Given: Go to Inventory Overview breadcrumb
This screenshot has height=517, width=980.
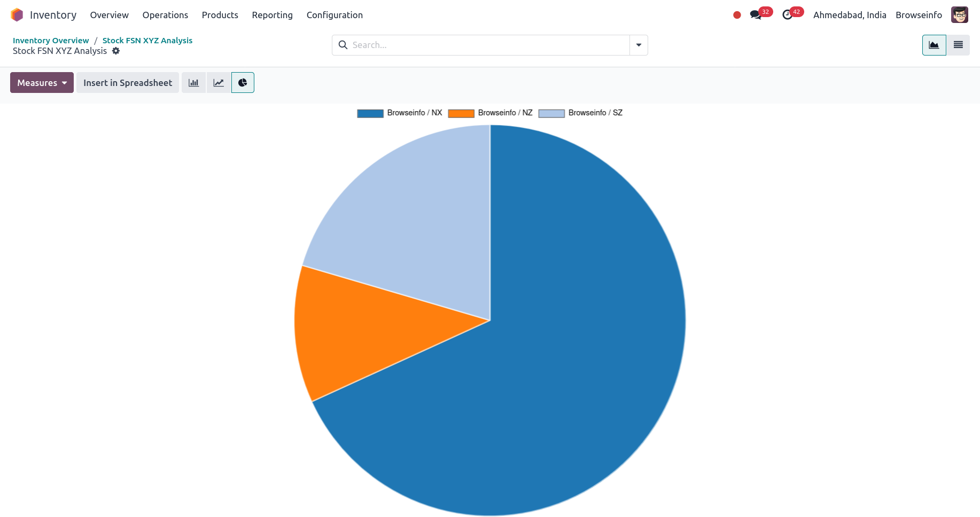Looking at the screenshot, I should click(51, 41).
